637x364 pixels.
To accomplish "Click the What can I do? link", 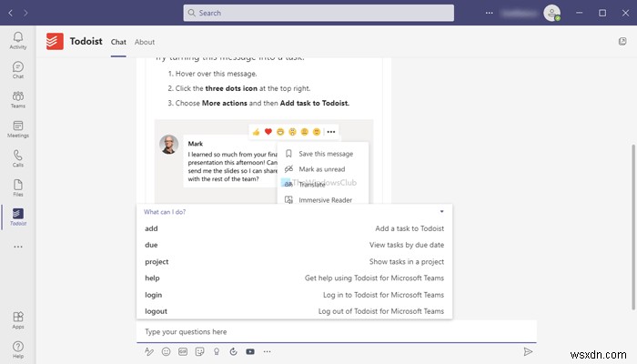I will tap(165, 212).
